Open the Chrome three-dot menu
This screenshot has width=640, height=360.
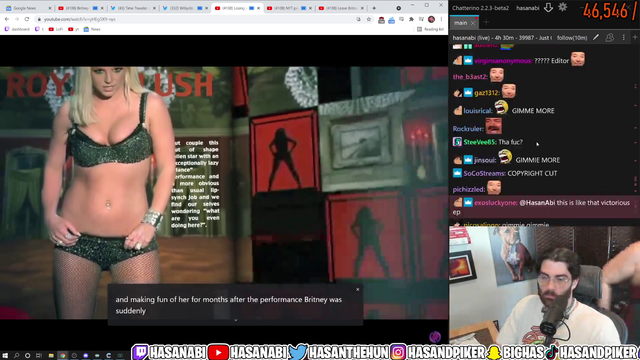(x=441, y=19)
